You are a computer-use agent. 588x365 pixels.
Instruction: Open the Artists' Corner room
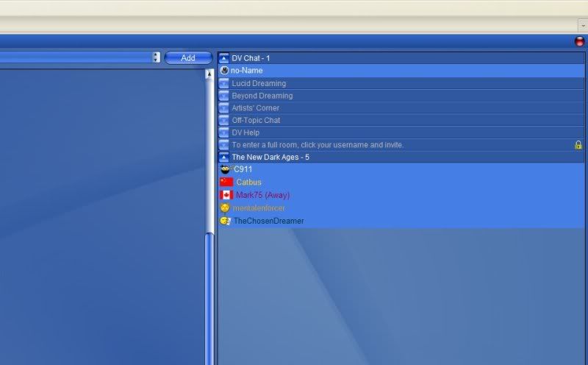(x=255, y=108)
